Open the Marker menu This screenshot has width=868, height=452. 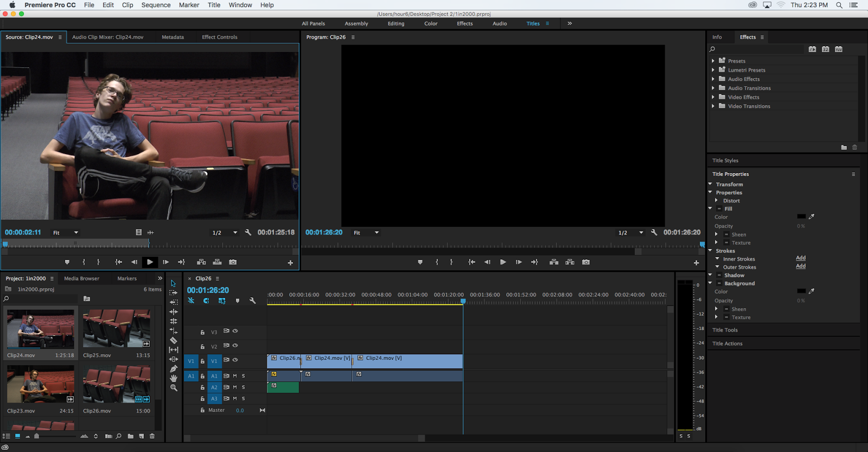(x=189, y=5)
